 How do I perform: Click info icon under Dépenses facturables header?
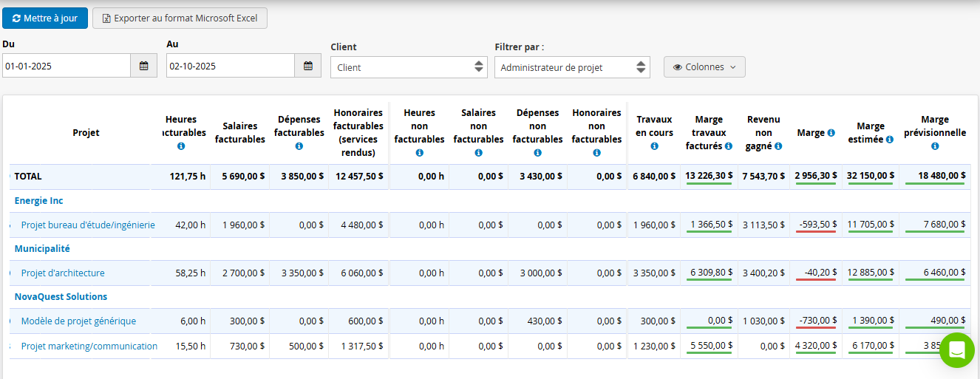[299, 146]
